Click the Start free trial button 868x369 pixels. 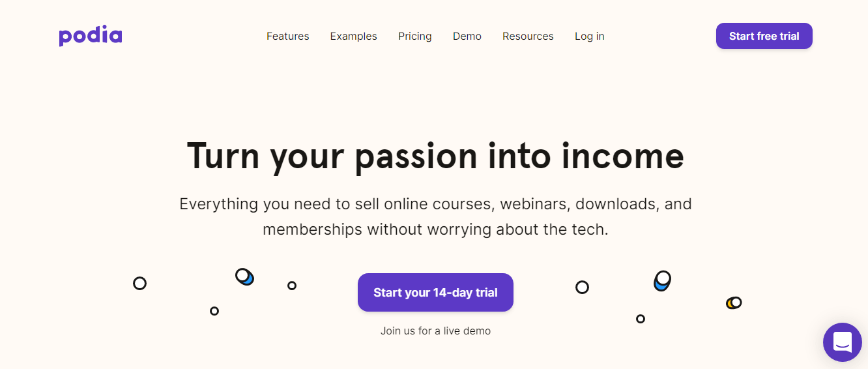764,36
